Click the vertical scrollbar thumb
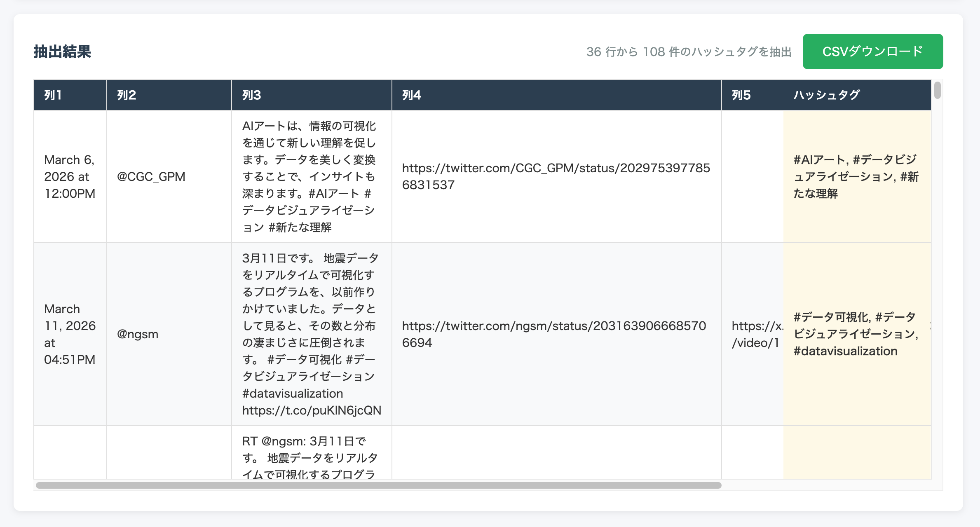 [x=937, y=91]
